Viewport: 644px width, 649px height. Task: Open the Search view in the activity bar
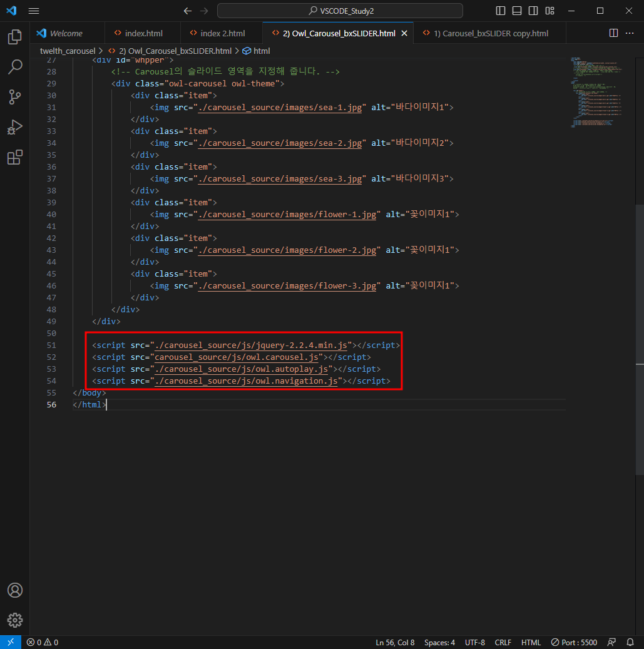(x=15, y=66)
